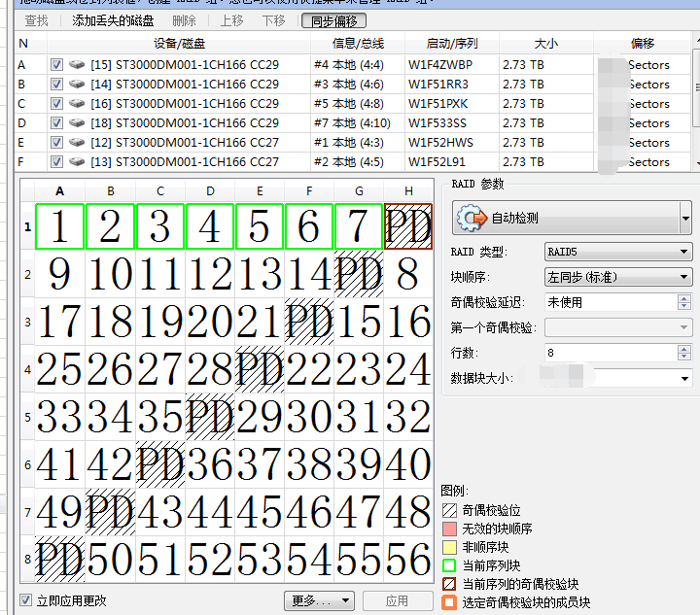The height and width of the screenshot is (615, 700).
Task: Click the drive icon for disk [13] row F
Action: [x=78, y=162]
